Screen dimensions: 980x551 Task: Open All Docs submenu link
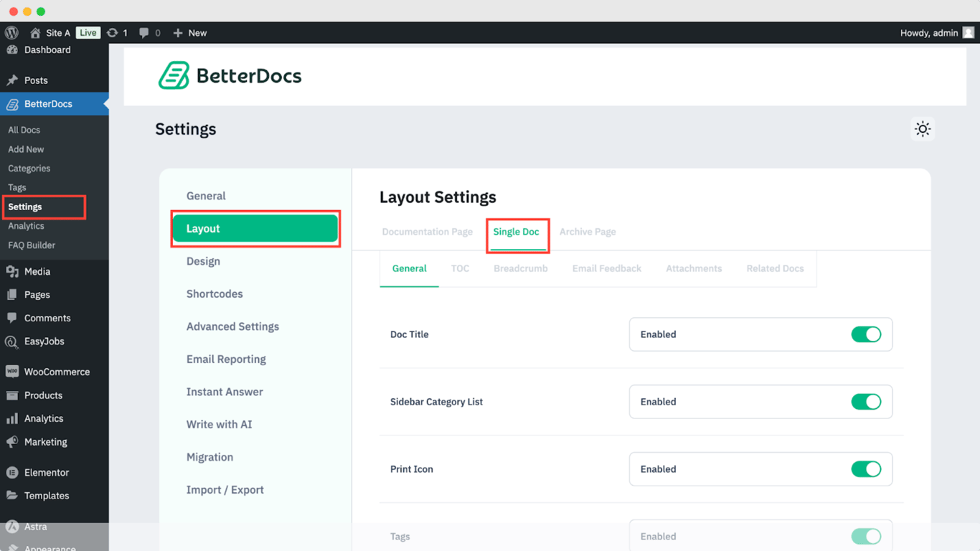pos(24,130)
